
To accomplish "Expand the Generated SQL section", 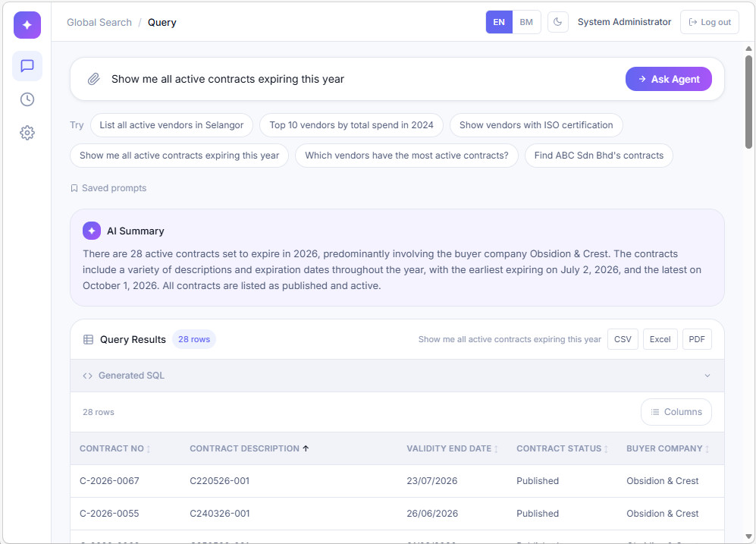I will [x=397, y=376].
